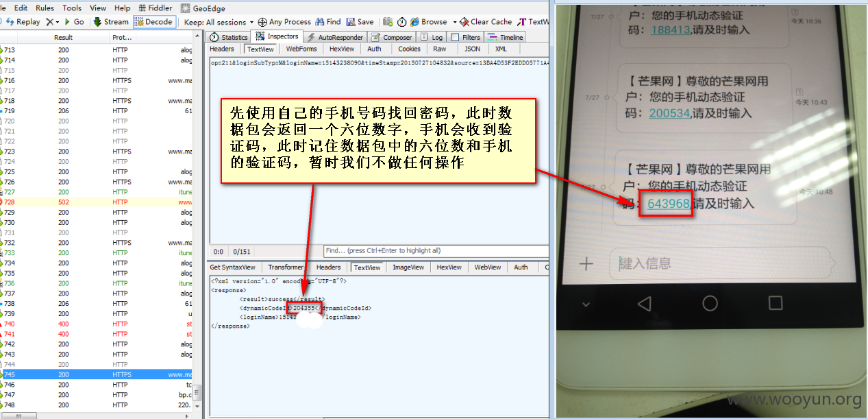The height and width of the screenshot is (419, 868).
Task: Switch to the Statistics tab
Action: point(229,37)
